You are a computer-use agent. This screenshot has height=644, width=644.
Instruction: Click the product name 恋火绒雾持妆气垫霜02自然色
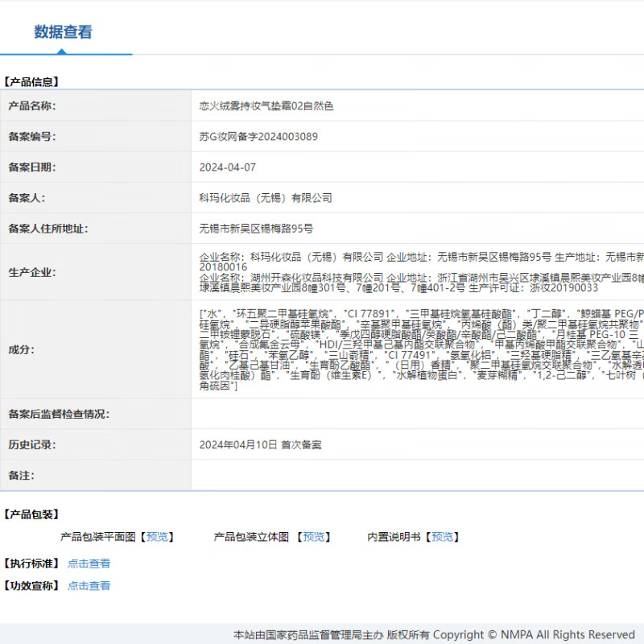pos(266,106)
